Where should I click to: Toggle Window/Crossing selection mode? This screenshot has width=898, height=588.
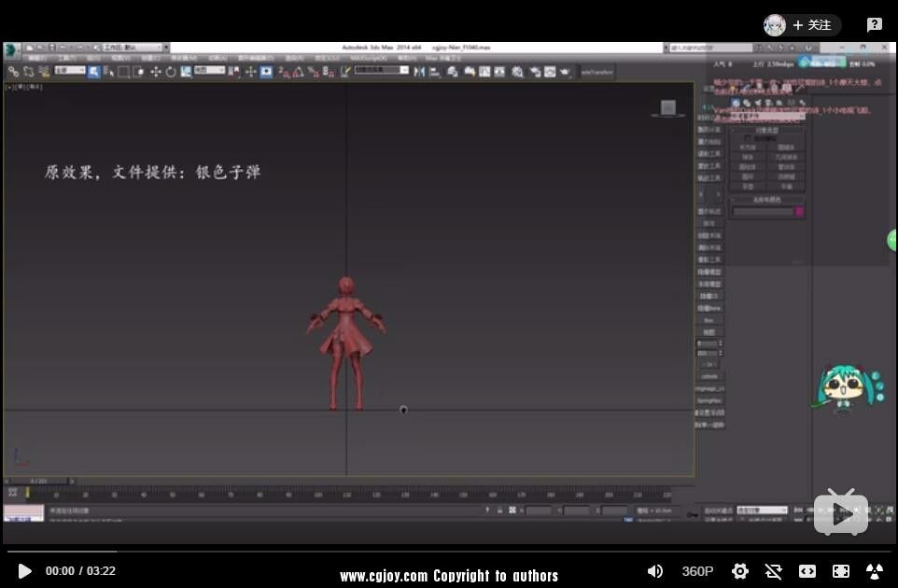tap(138, 72)
